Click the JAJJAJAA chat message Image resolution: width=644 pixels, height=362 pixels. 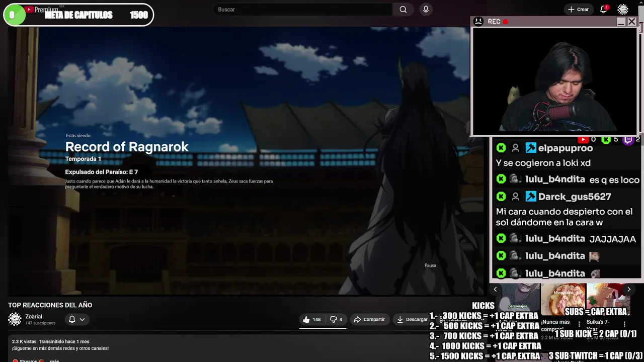coord(612,239)
